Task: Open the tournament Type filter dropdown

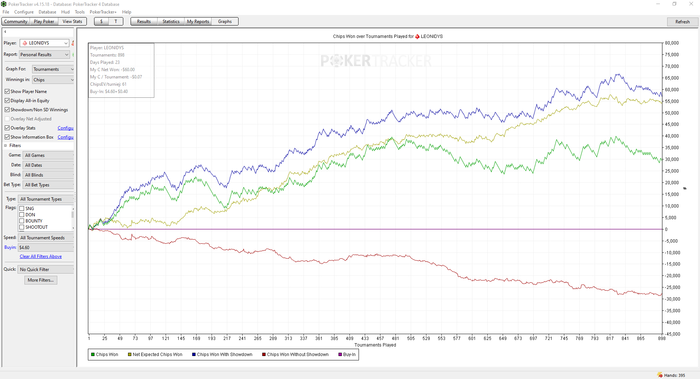Action: [46, 199]
